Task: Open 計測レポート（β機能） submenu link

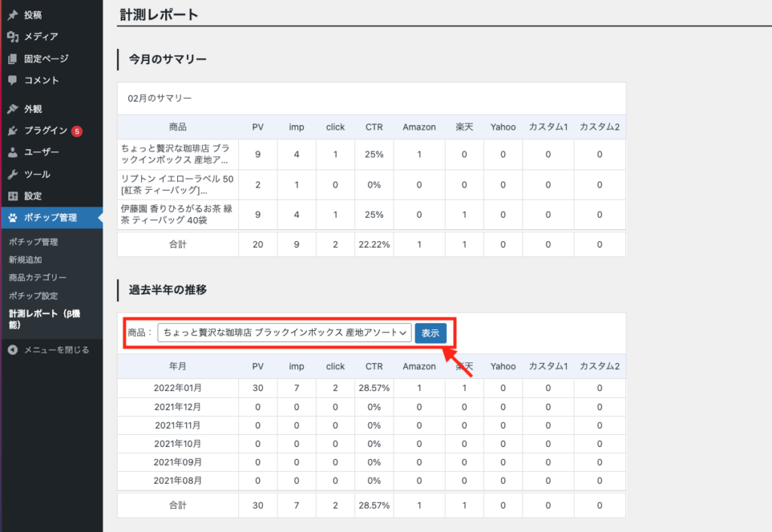Action: 44,319
